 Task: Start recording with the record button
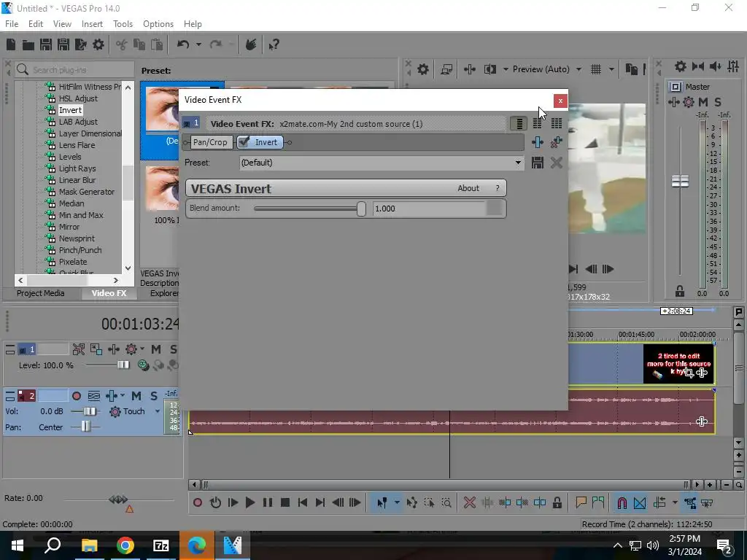[x=198, y=502]
